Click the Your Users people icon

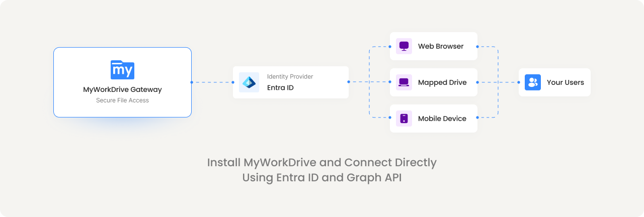coord(533,82)
